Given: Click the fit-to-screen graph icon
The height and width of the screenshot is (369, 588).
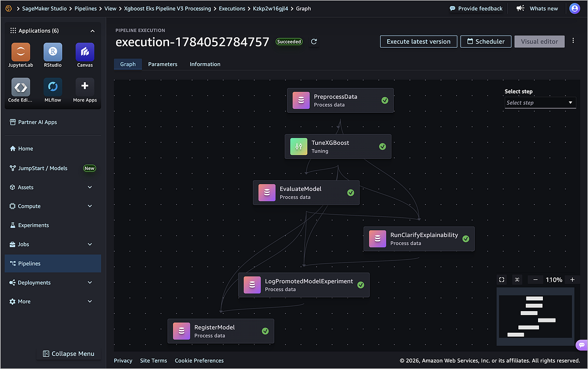Looking at the screenshot, I should (502, 279).
